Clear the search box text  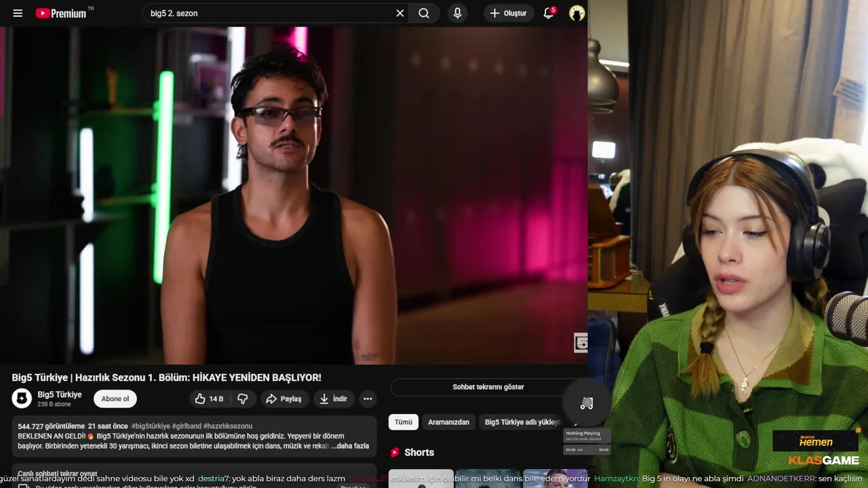[x=400, y=13]
